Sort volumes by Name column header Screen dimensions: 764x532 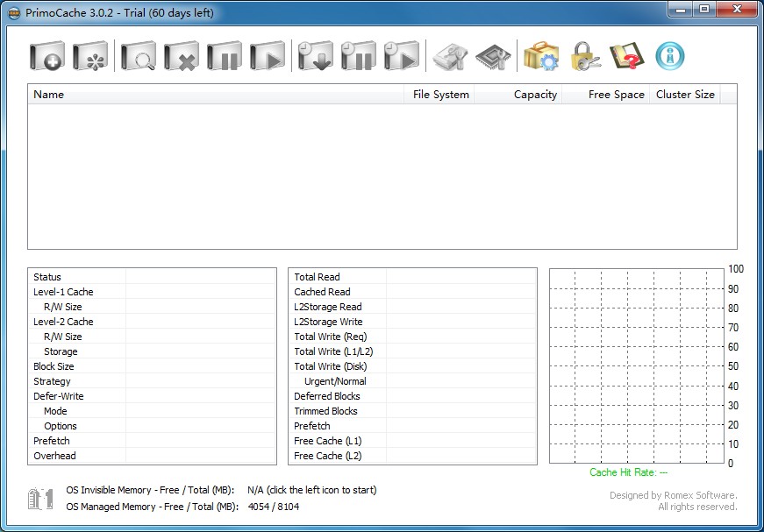pyautogui.click(x=215, y=95)
